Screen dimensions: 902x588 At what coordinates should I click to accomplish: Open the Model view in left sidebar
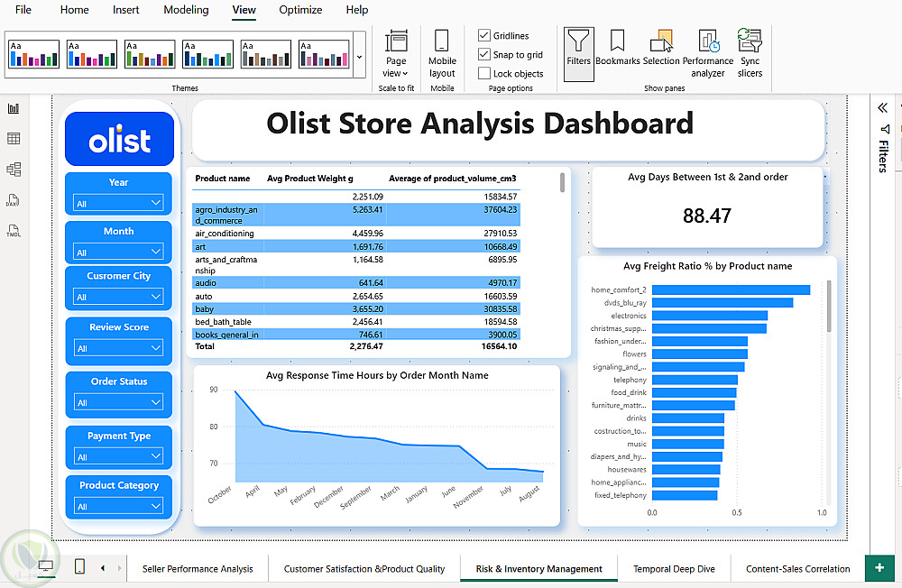click(14, 170)
